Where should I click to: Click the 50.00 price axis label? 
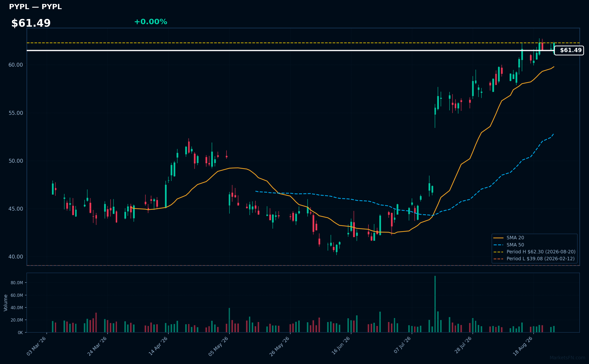coord(16,161)
